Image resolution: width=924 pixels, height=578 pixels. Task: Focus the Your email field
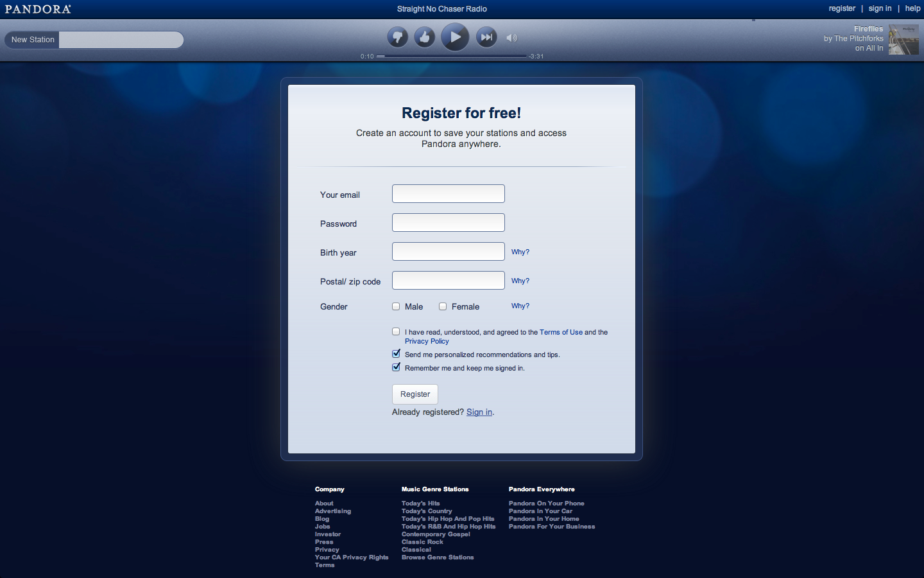pos(449,194)
